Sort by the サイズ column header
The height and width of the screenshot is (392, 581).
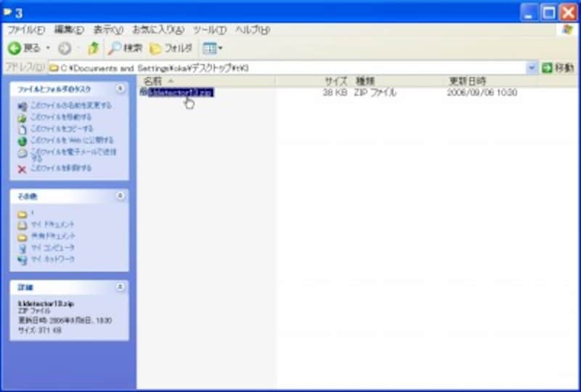pos(336,81)
